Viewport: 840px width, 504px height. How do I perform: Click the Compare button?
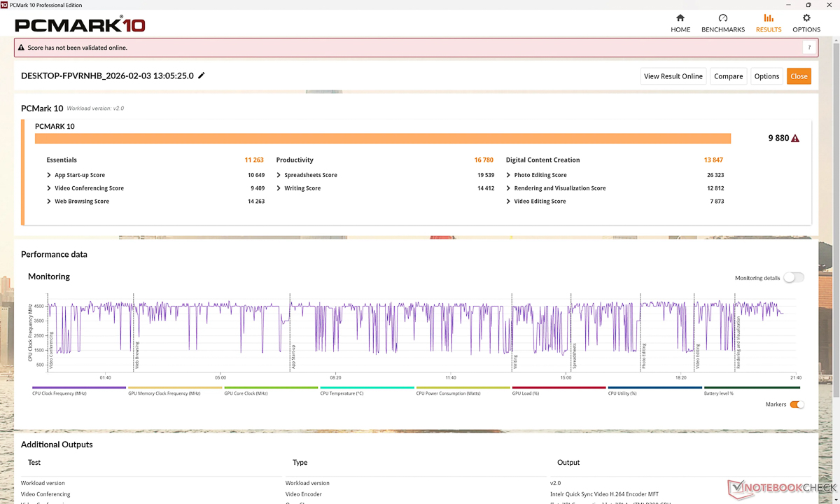728,76
